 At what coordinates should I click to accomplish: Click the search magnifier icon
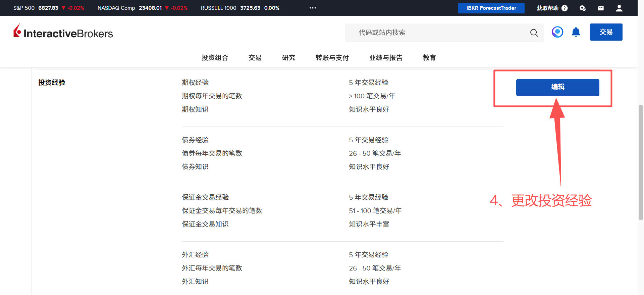tap(534, 33)
